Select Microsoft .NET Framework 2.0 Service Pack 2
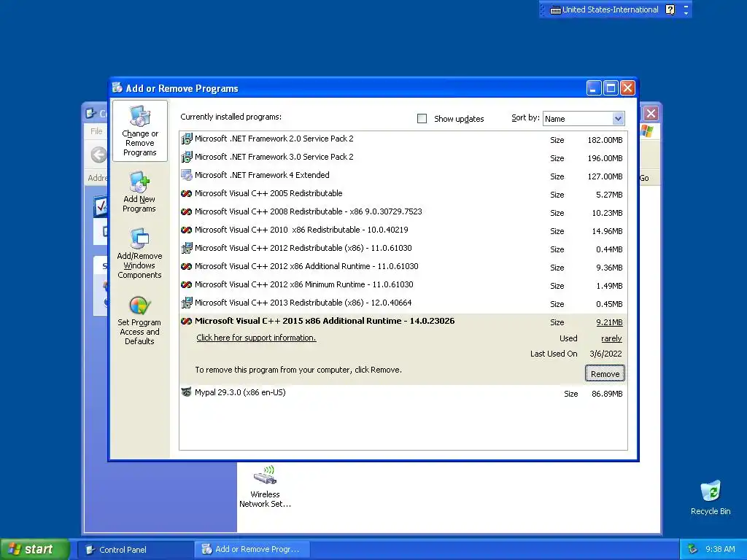The height and width of the screenshot is (560, 747). [x=403, y=139]
